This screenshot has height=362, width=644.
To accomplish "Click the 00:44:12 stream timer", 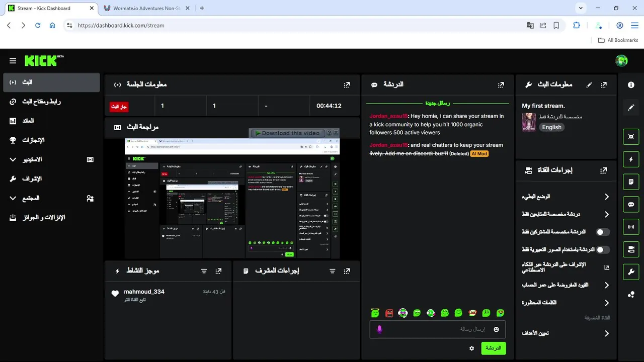I will pos(329,106).
